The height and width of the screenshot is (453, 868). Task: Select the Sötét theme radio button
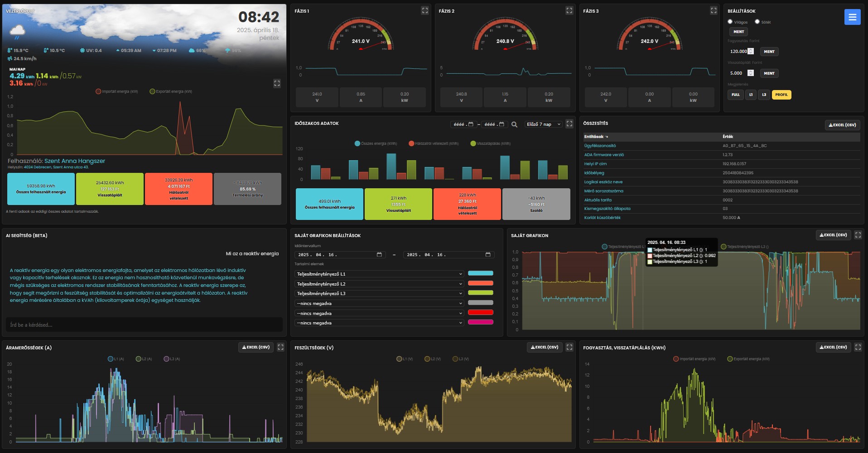click(x=757, y=22)
